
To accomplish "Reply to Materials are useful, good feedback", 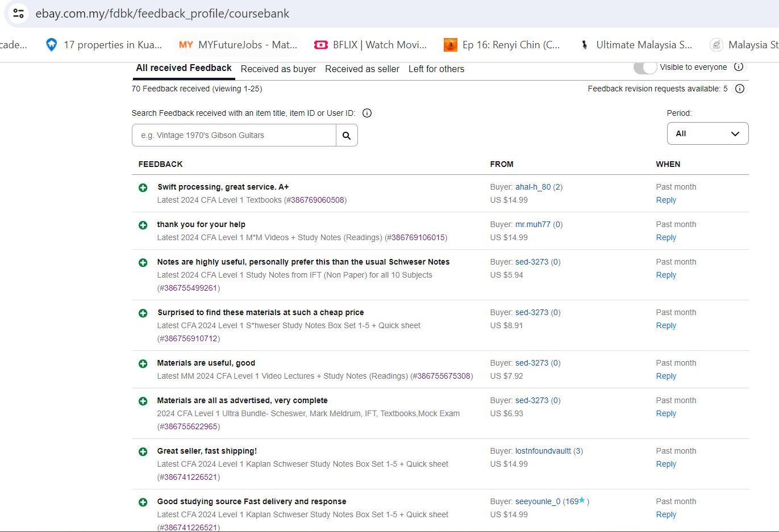I will (666, 376).
